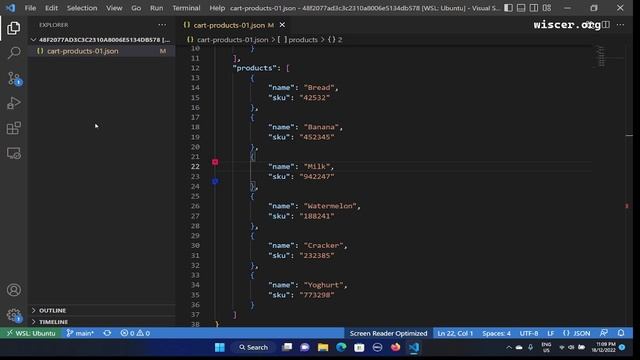Click line number 30 in gutter
640x360 pixels.
(195, 245)
